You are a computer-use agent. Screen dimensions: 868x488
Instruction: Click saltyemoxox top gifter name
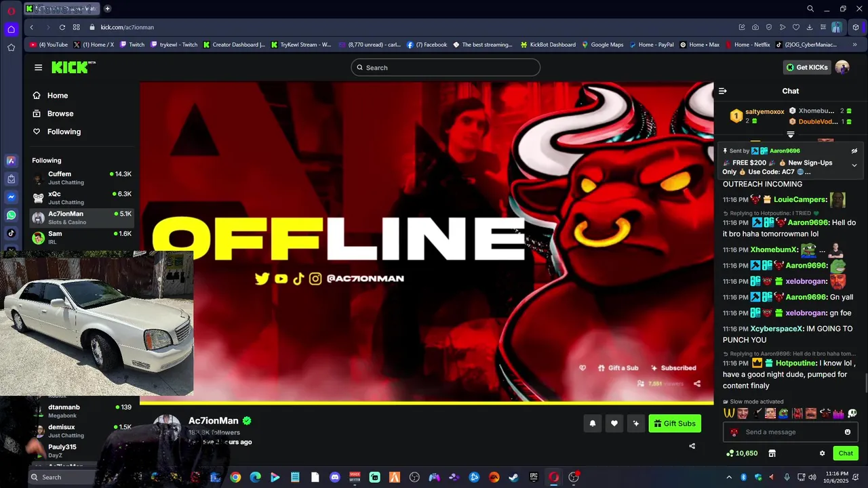tap(764, 112)
